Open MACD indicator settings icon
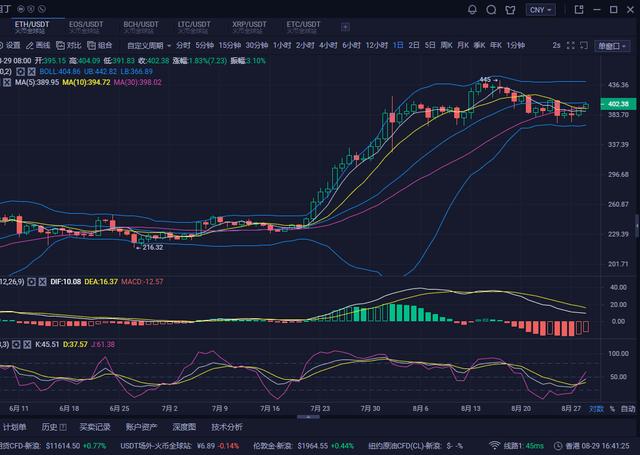The image size is (640, 455). click(x=32, y=283)
